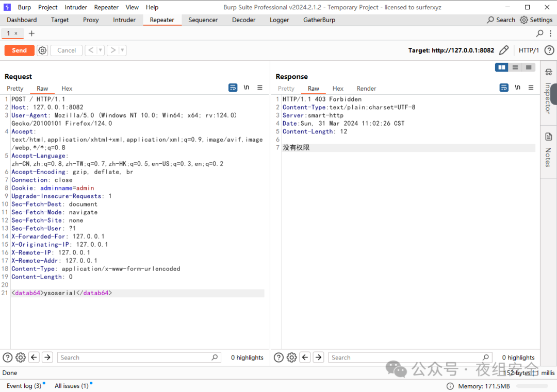Select side-by-side layout view
Screen dimensions: 557x392
501,67
